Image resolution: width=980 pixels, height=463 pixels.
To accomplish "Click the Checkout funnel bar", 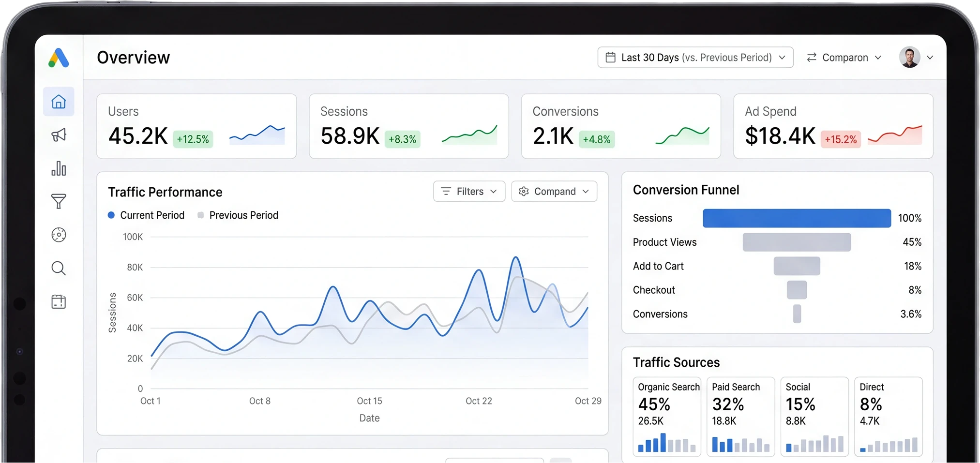I will [x=797, y=290].
